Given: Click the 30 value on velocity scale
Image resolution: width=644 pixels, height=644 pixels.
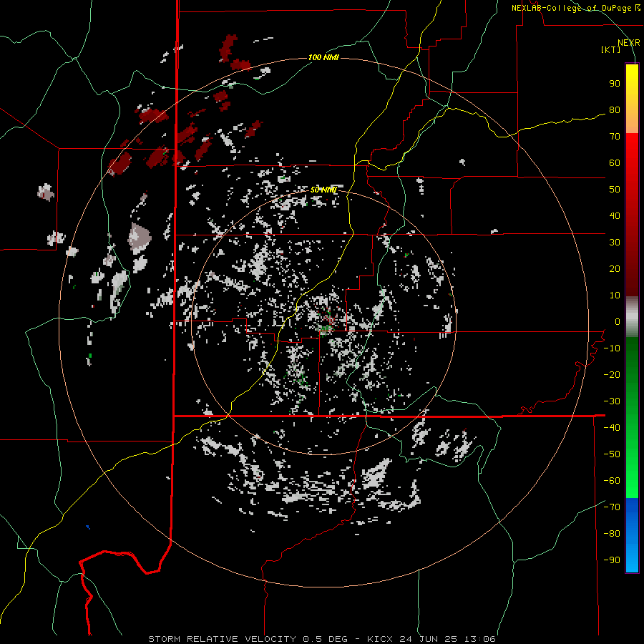Looking at the screenshot, I should (x=615, y=243).
